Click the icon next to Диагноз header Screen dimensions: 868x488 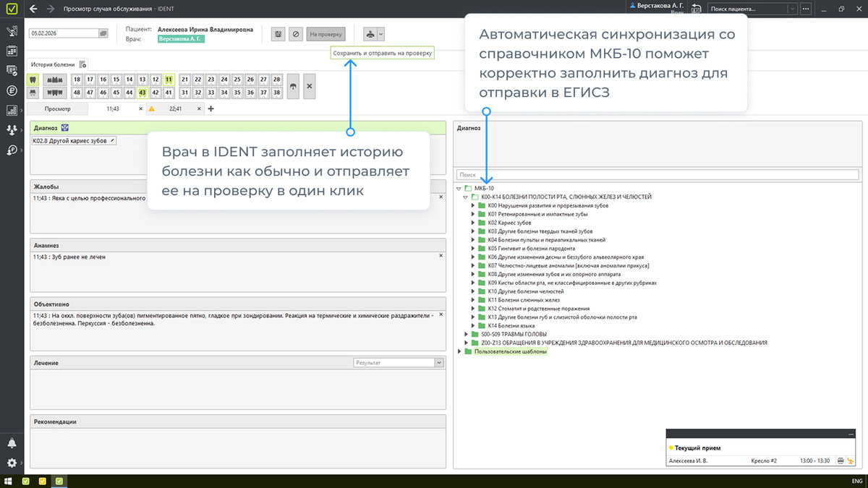tap(64, 128)
